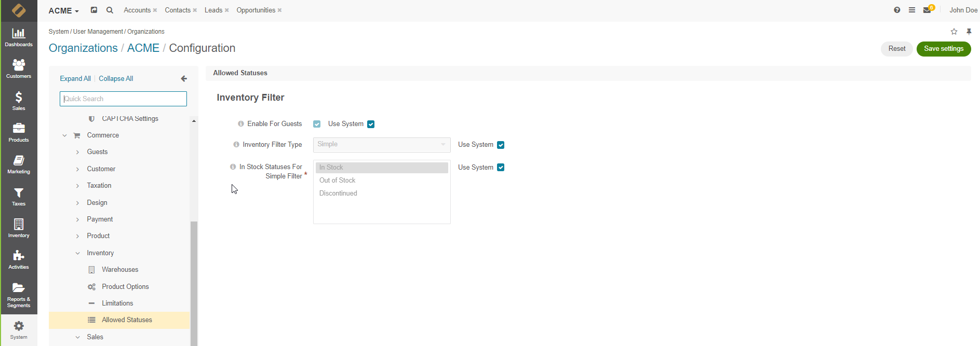980x346 pixels.
Task: Focus the Quick Search input field
Action: (x=123, y=99)
